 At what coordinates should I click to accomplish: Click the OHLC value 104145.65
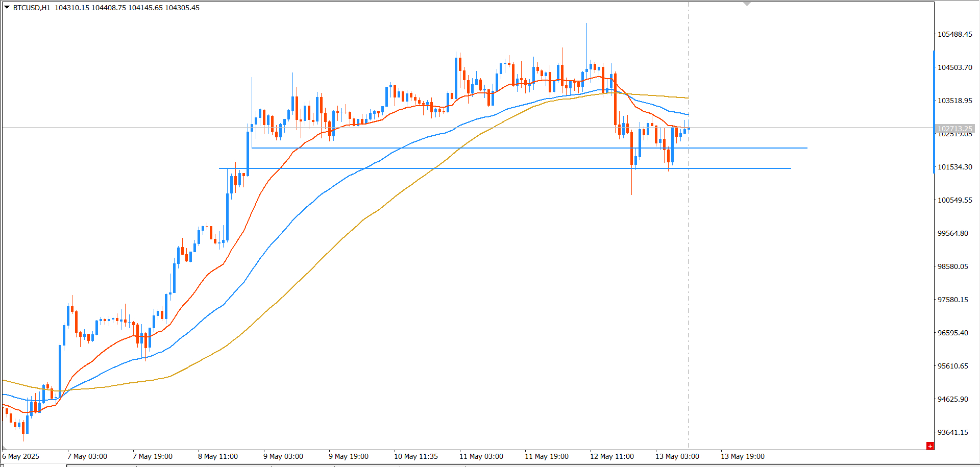tap(145, 8)
